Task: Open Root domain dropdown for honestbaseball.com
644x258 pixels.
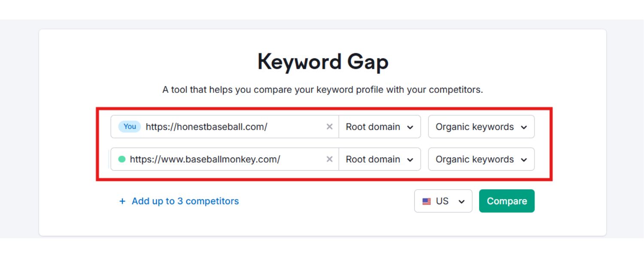Action: (x=380, y=127)
